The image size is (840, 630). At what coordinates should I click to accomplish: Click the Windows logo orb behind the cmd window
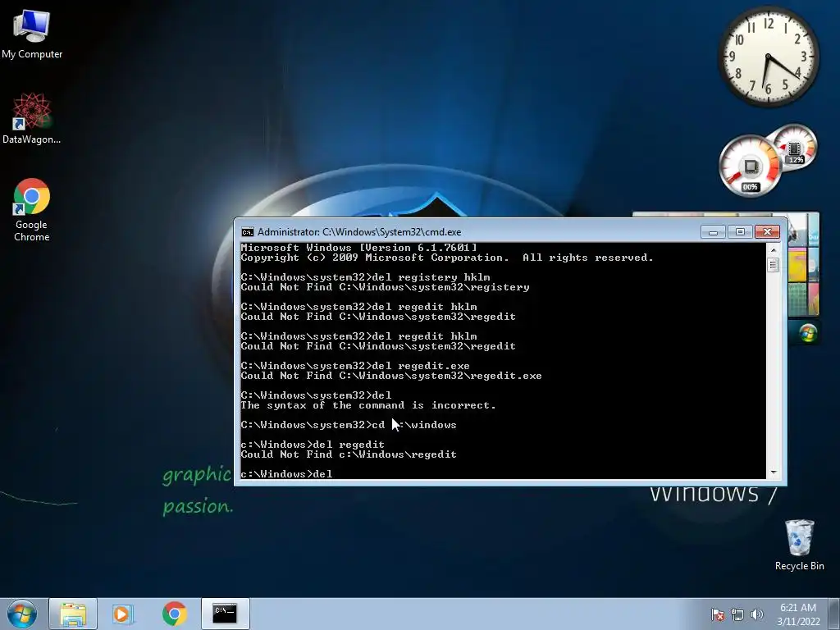[808, 333]
